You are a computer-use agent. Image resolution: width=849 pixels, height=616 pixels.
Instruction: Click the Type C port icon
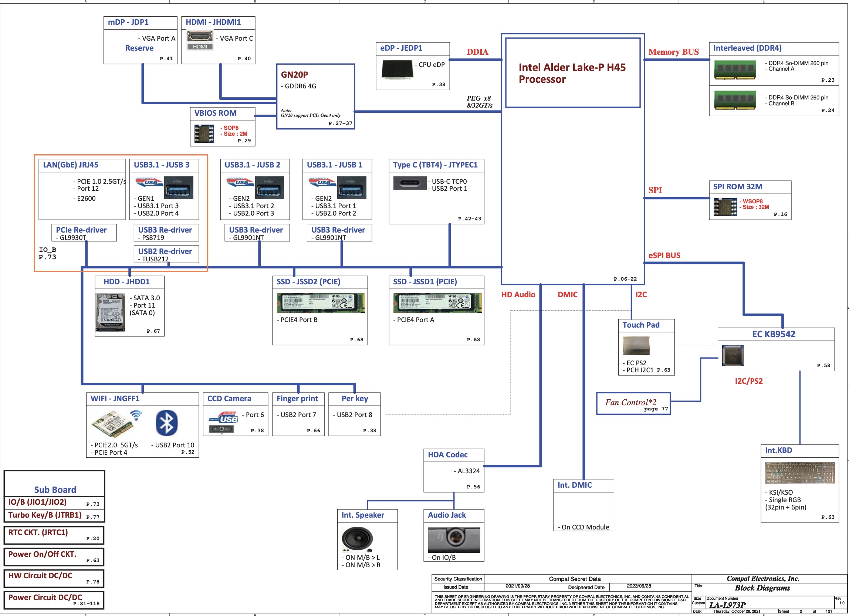410,183
